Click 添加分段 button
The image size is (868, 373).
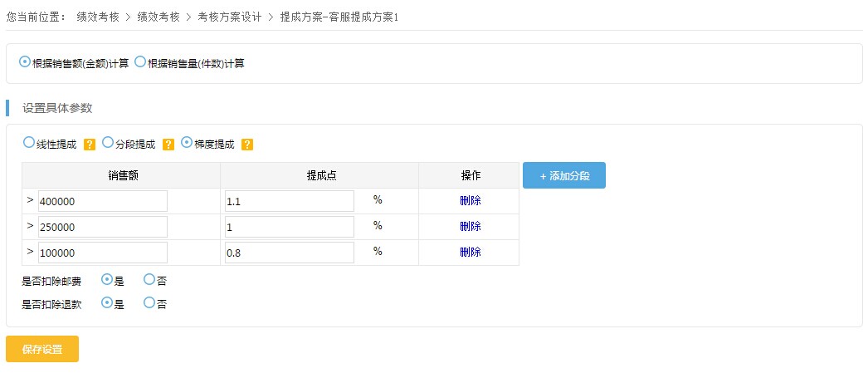point(564,175)
